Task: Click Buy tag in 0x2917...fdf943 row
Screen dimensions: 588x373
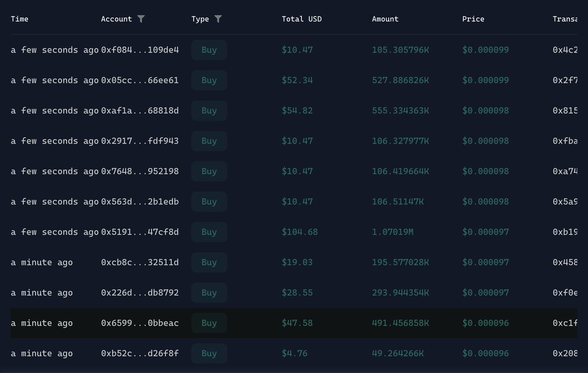Action: 209,141
